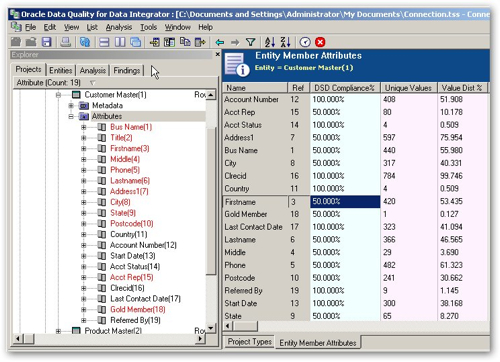Open the Attribute count dropdown arrow

click(93, 83)
